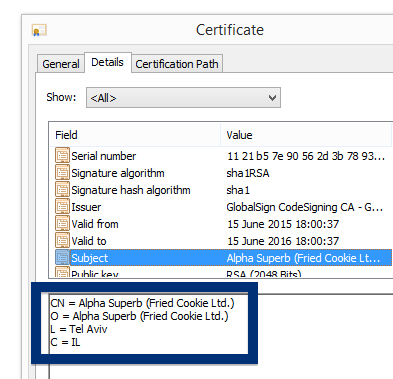
Task: Switch to the General tab
Action: (61, 64)
